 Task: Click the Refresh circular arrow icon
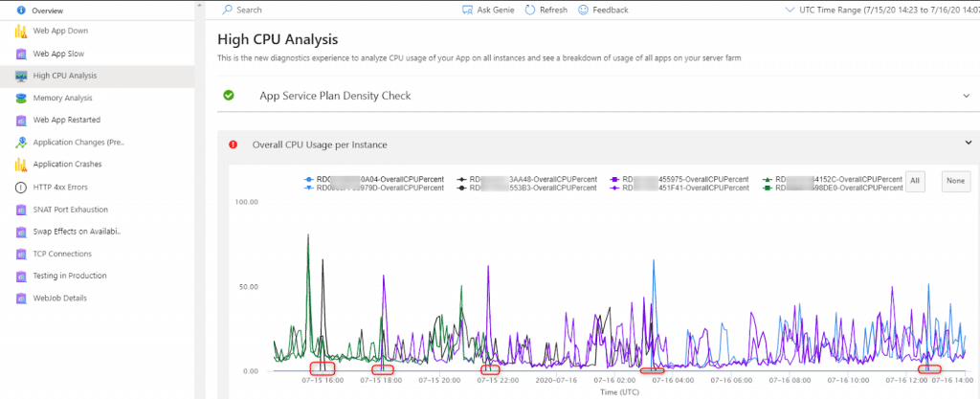(x=530, y=10)
